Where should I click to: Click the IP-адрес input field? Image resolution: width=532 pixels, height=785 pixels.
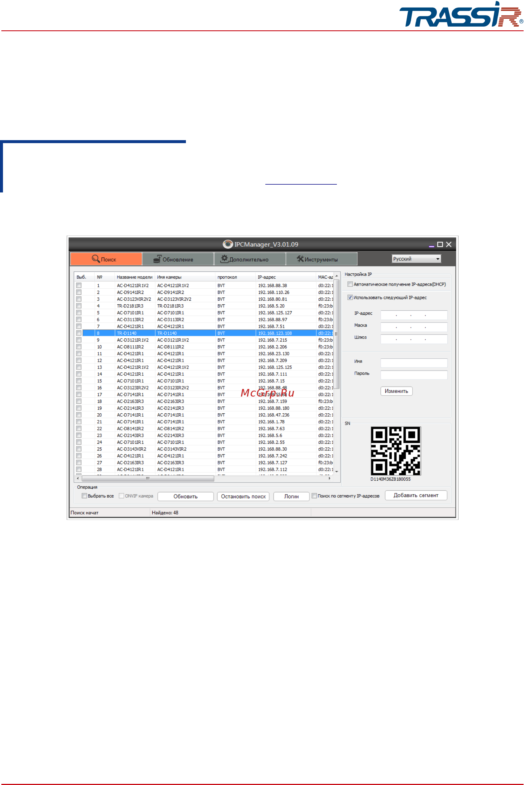point(414,315)
